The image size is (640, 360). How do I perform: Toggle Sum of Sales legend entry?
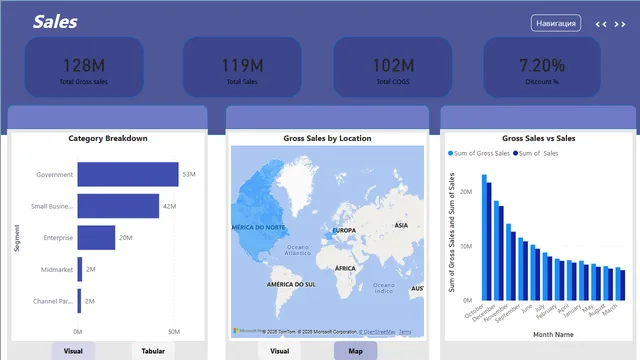[x=536, y=153]
